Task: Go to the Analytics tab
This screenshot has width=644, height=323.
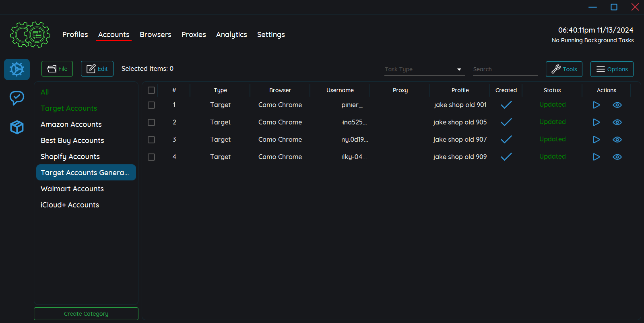Action: click(x=231, y=35)
